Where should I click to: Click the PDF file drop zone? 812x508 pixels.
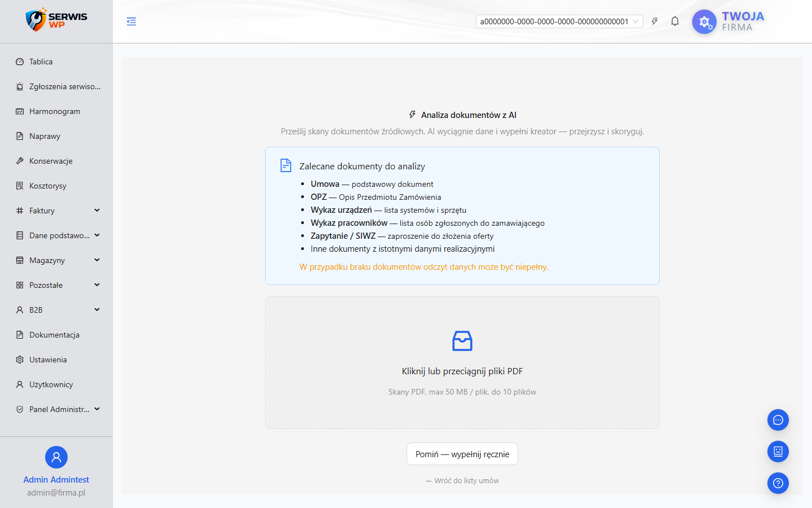click(x=462, y=363)
